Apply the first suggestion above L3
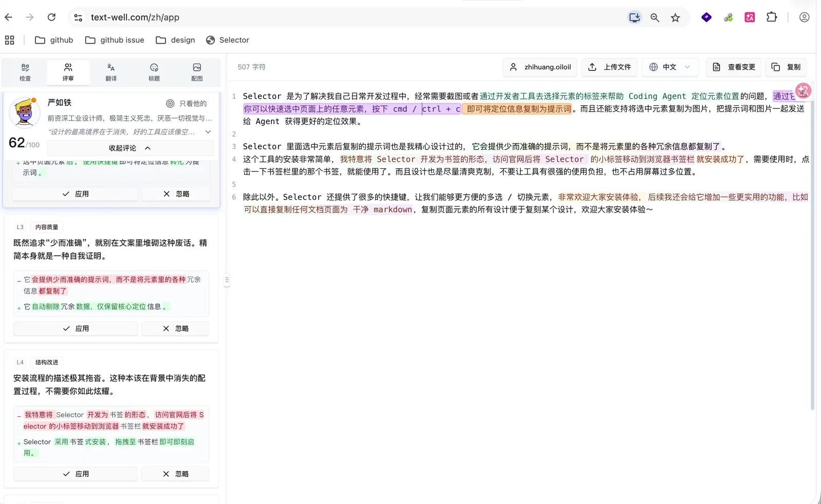Viewport: 821px width, 504px height. 75,194
